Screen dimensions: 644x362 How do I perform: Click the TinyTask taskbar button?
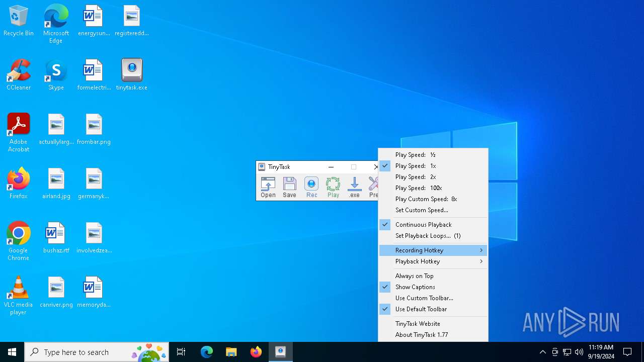(280, 352)
